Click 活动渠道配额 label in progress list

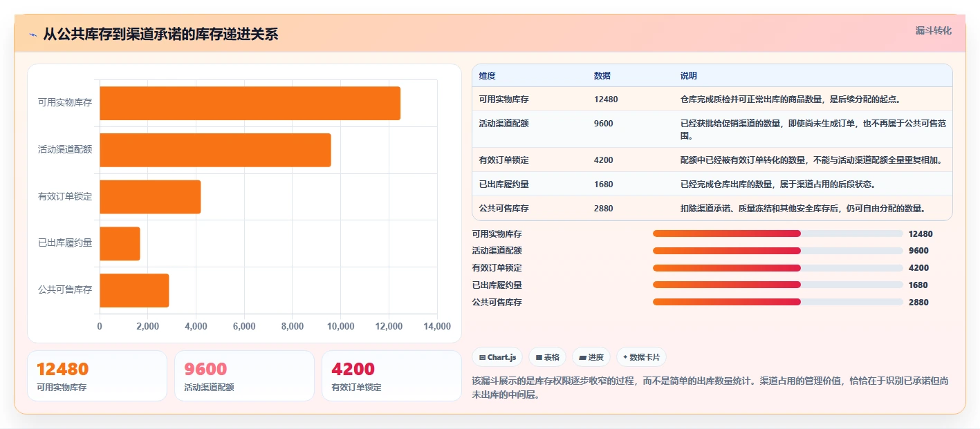[x=497, y=251]
